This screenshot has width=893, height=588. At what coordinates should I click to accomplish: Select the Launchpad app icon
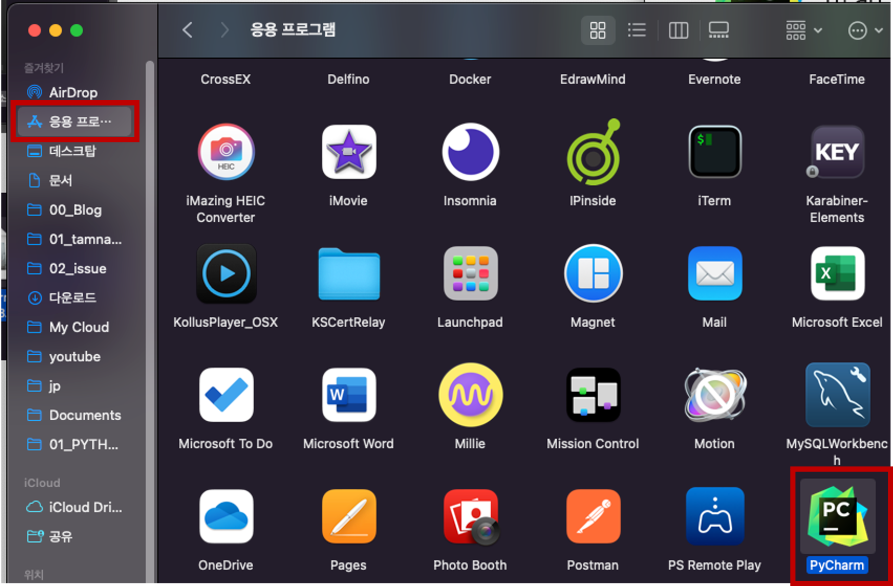[470, 274]
